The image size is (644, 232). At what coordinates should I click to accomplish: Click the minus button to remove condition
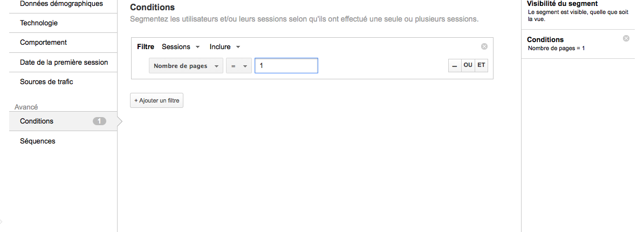(455, 65)
